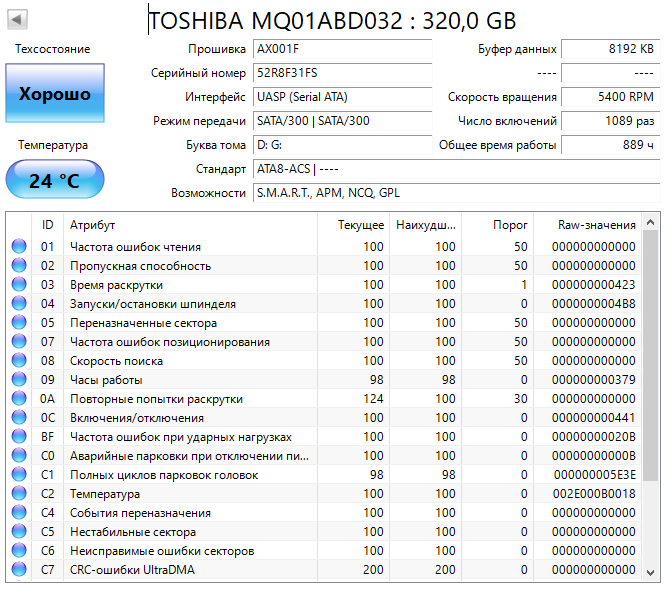Viewport: 668px width, 591px height.
Task: Click serial number field 52R8F31FS
Action: (343, 73)
